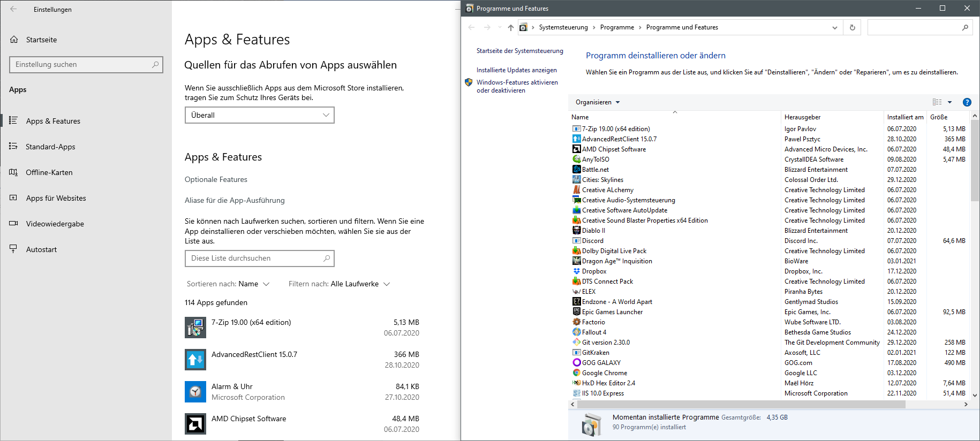
Task: Select HxD Hex Editor 2.4 entry
Action: tap(608, 383)
